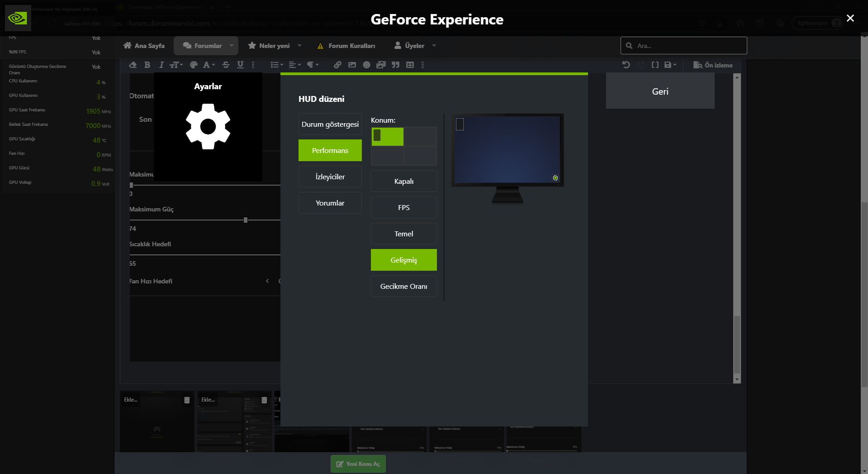Delete the leftmost attachment via trash icon
Image resolution: width=868 pixels, height=474 pixels.
click(187, 400)
